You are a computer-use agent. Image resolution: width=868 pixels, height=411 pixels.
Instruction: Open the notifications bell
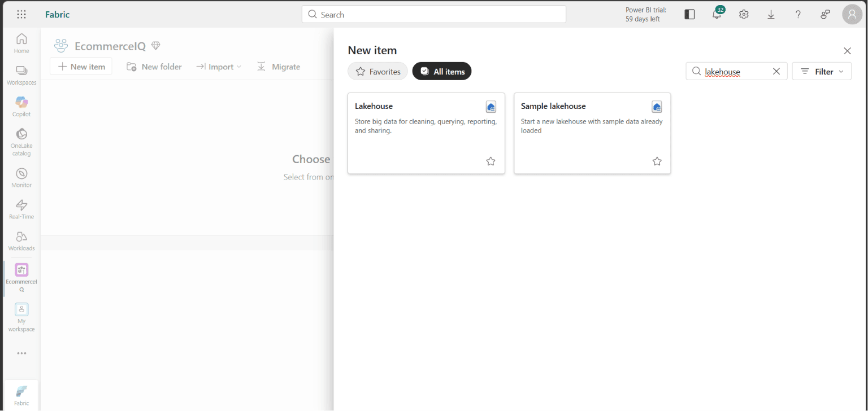(x=717, y=14)
